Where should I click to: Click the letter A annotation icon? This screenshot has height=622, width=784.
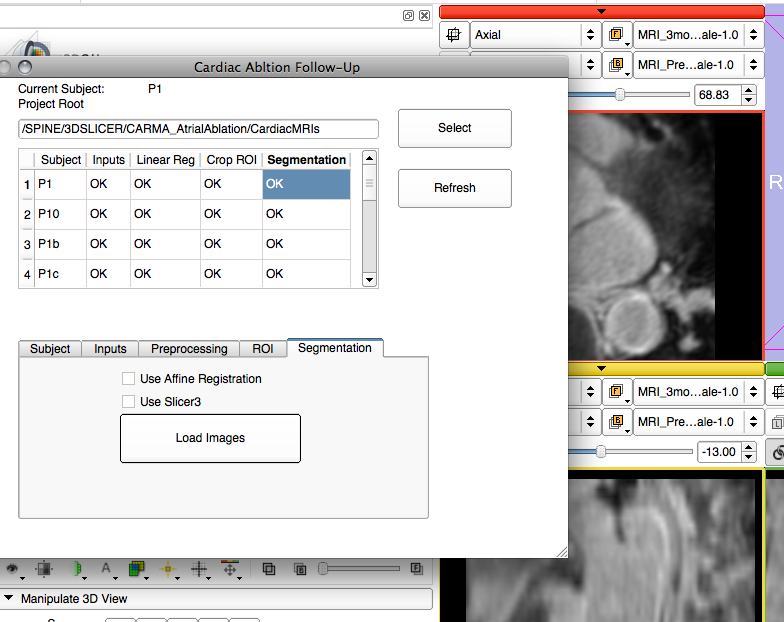click(106, 569)
